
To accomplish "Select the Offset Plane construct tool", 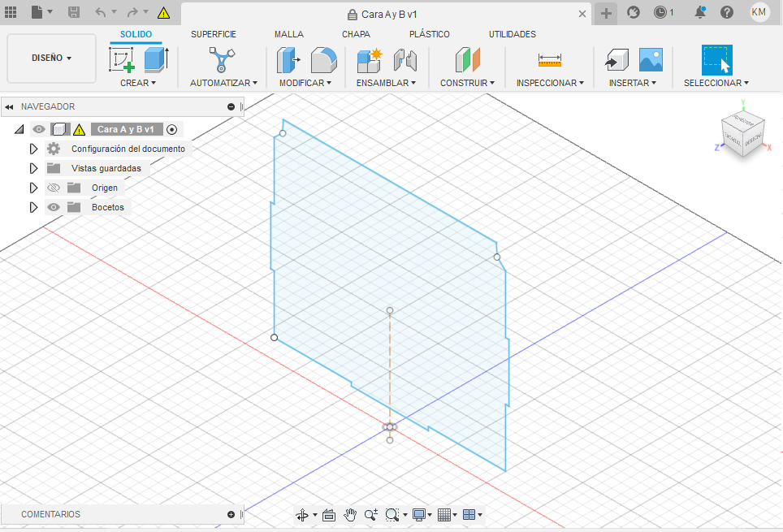I will [467, 60].
